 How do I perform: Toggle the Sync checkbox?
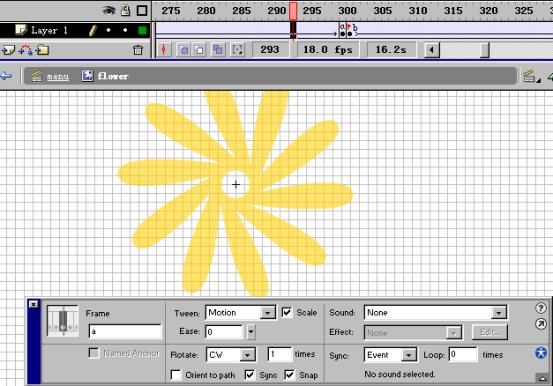[250, 375]
